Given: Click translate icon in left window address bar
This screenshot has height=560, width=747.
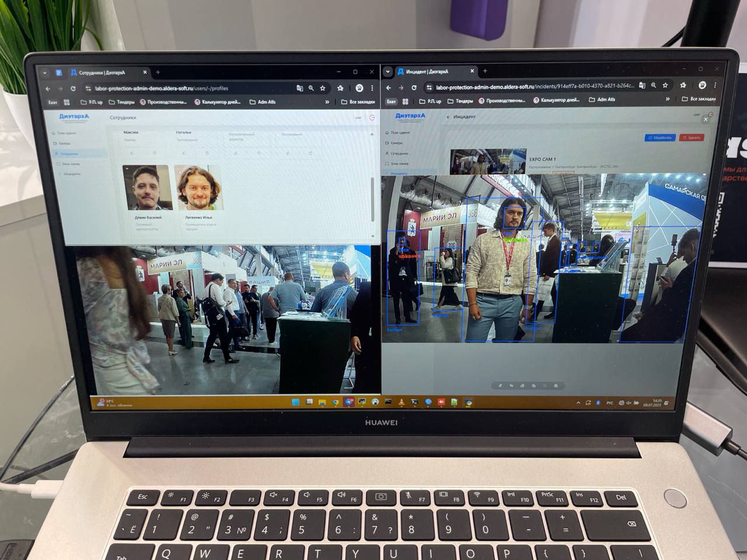Looking at the screenshot, I should tap(300, 88).
